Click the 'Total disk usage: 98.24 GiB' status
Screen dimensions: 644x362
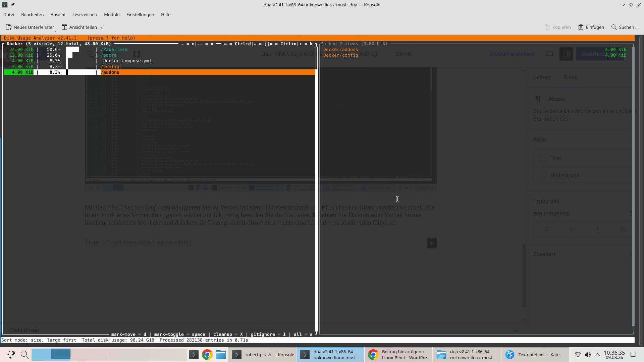pos(118,340)
